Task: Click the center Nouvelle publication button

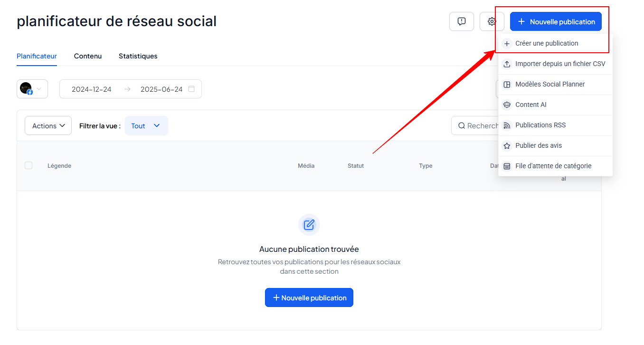Action: pos(309,297)
